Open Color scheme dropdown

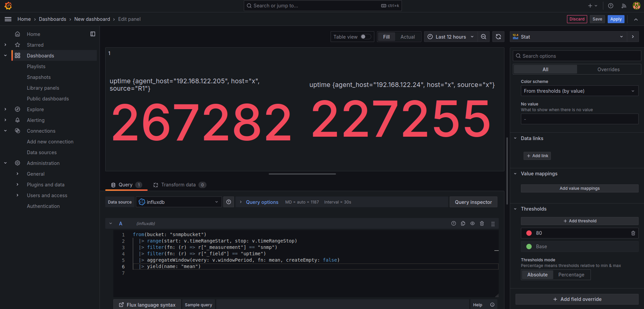579,91
